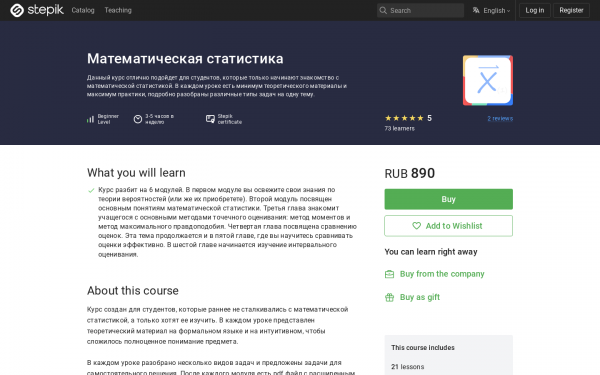Open the 2 reviews link
Image resolution: width=600 pixels, height=375 pixels.
[x=500, y=119]
